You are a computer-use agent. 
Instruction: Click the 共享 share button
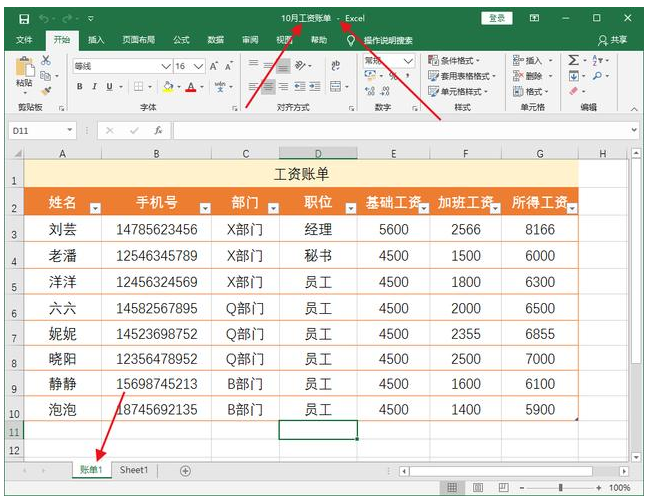613,40
